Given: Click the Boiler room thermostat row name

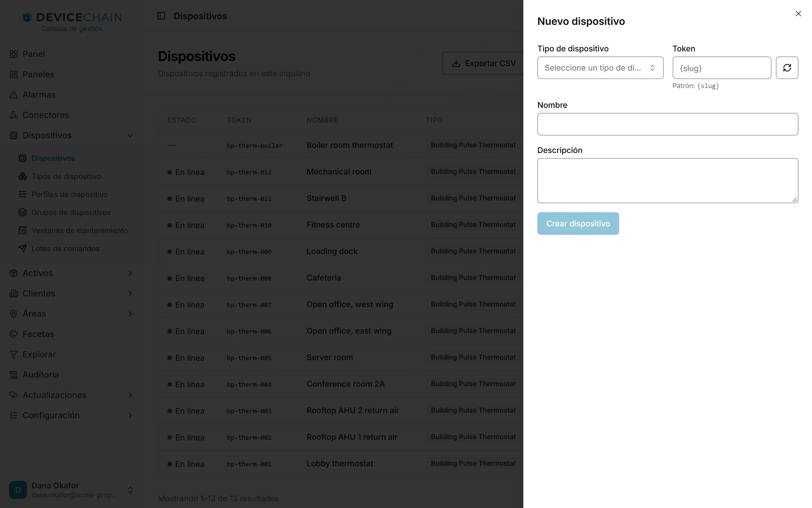Looking at the screenshot, I should (350, 145).
